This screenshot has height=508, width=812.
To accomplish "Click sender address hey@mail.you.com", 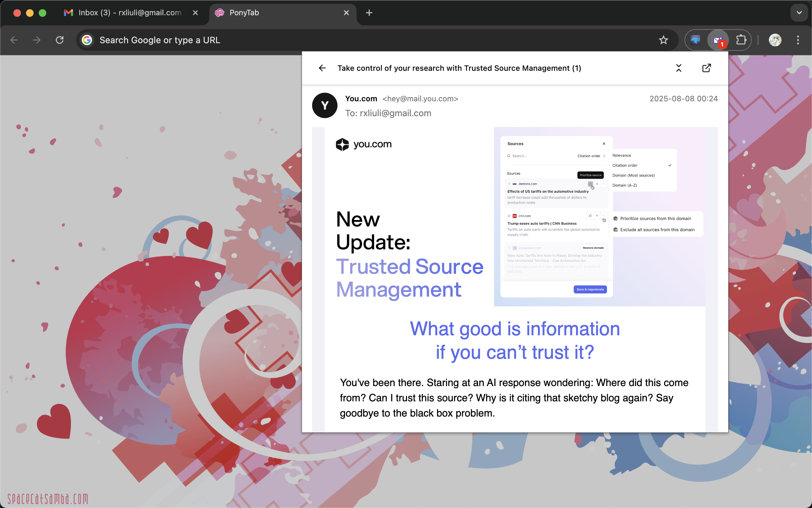I will (x=420, y=99).
